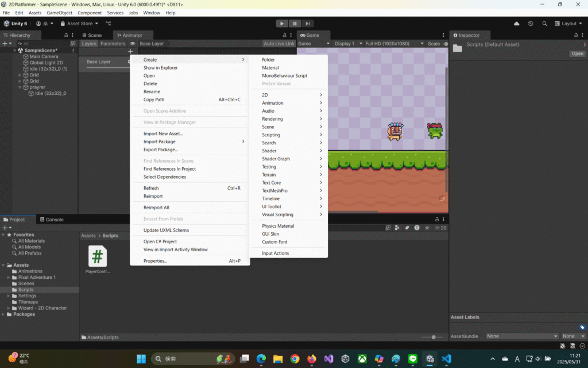Click the activity checkmark icon in status bar
The width and height of the screenshot is (588, 368).
[582, 346]
